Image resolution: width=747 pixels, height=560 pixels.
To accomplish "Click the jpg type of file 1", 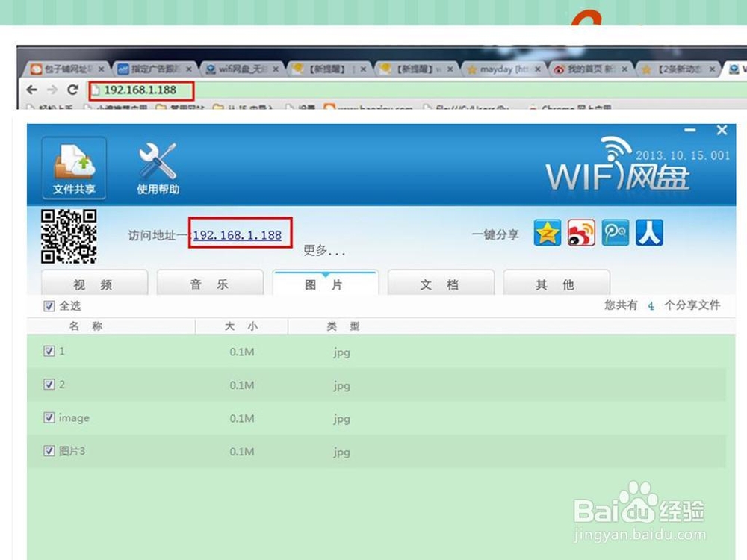I will pos(341,352).
